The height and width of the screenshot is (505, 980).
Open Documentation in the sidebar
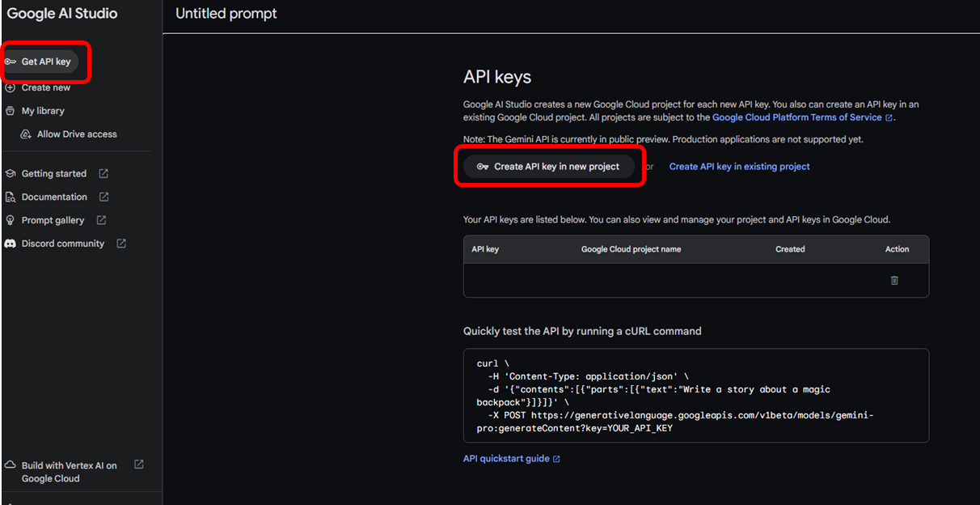[54, 197]
